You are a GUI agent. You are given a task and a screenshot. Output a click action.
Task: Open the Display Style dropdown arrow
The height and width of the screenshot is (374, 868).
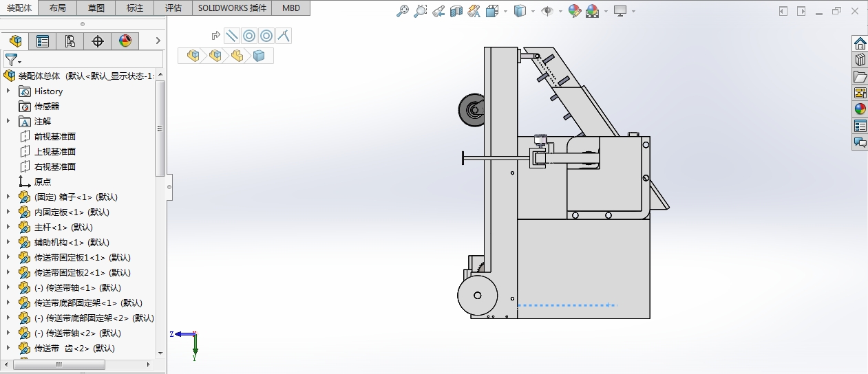tap(534, 11)
